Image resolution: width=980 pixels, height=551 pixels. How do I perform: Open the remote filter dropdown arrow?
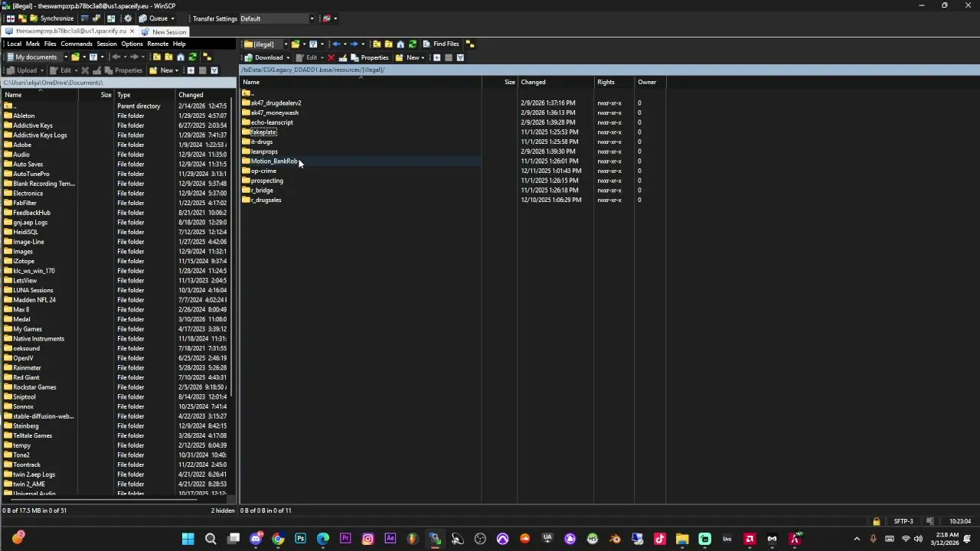pyautogui.click(x=322, y=44)
